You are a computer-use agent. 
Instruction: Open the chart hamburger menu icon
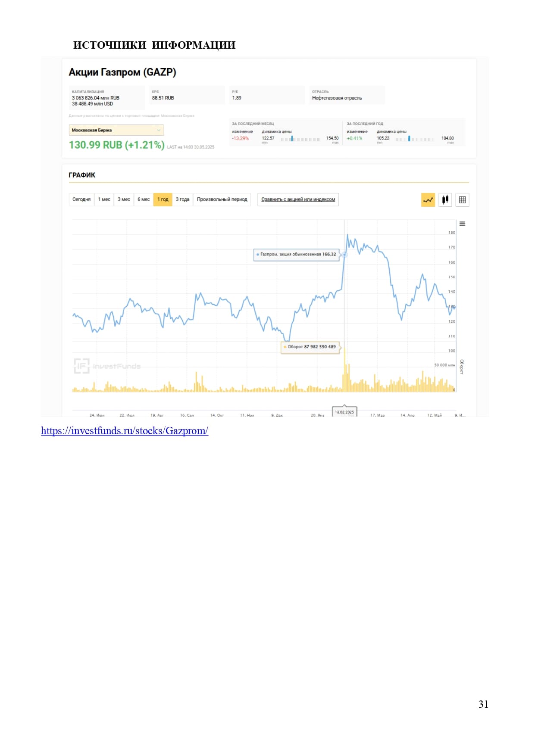(462, 224)
